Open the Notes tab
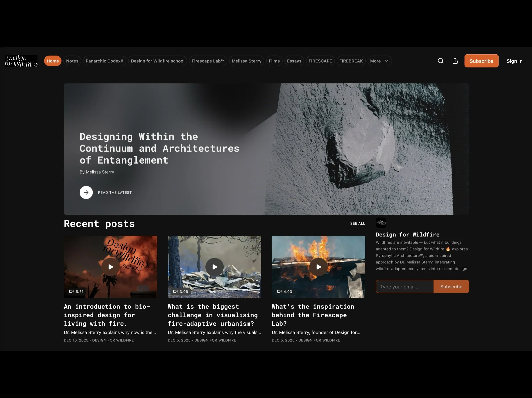This screenshot has width=532, height=398. [x=72, y=61]
